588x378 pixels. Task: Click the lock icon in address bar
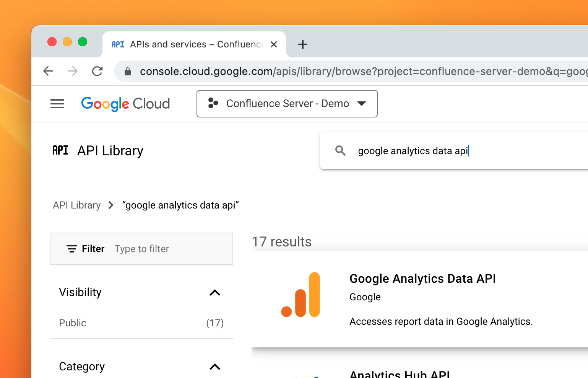tap(128, 72)
